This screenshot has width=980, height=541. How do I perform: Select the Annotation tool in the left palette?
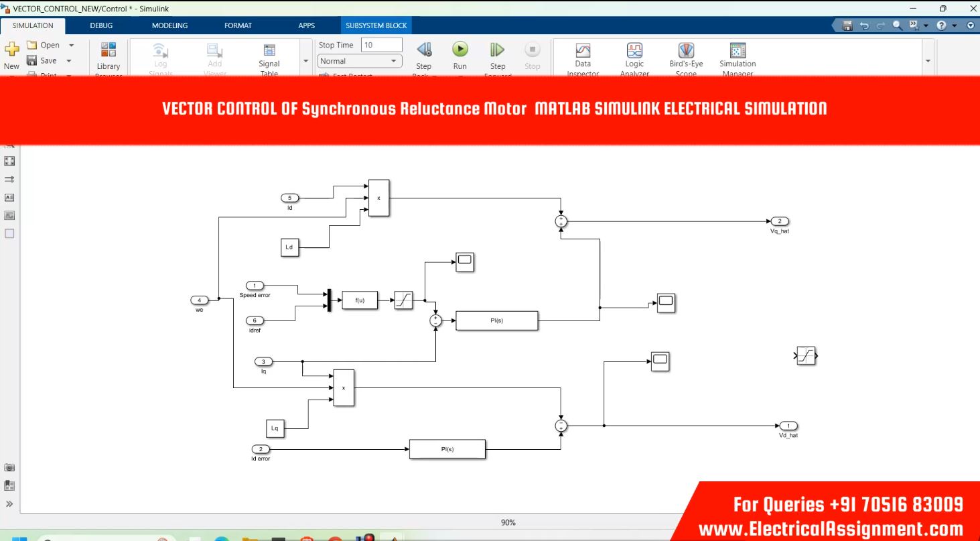pos(9,198)
